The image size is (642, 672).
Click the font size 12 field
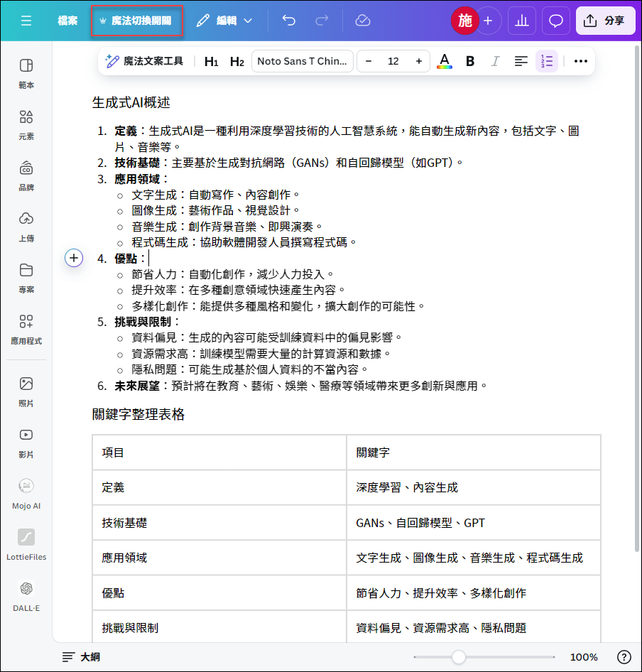click(x=393, y=61)
